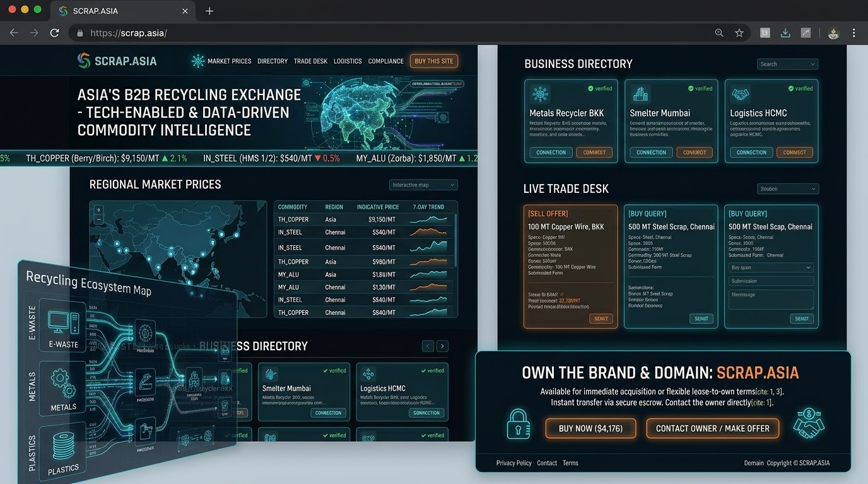Open TRADE DESK in the site nav
This screenshot has height=484, width=868.
coord(310,61)
